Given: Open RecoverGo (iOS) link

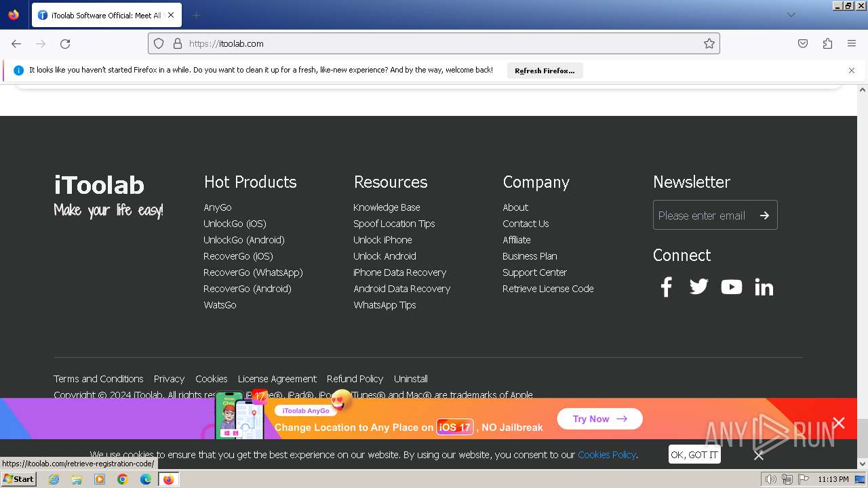Looking at the screenshot, I should point(238,256).
